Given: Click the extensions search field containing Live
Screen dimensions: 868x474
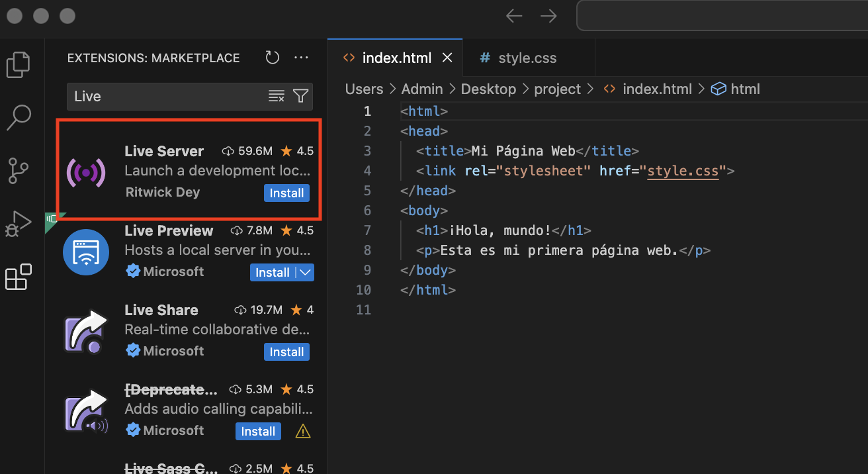Looking at the screenshot, I should 165,97.
